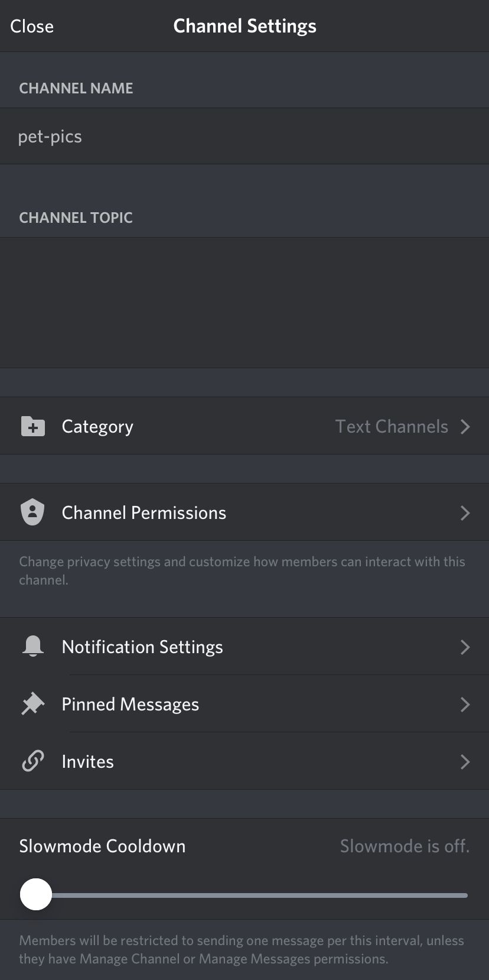Expand Category row chevron arrow
The width and height of the screenshot is (489, 980).
point(465,426)
